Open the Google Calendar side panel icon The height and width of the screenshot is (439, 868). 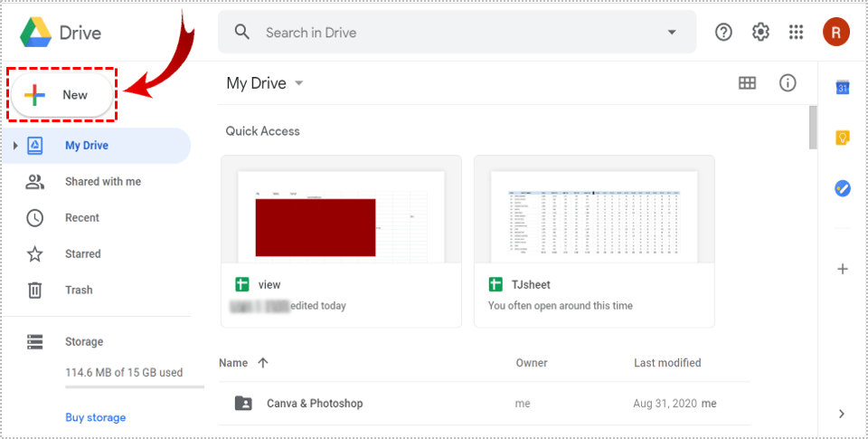tap(842, 88)
